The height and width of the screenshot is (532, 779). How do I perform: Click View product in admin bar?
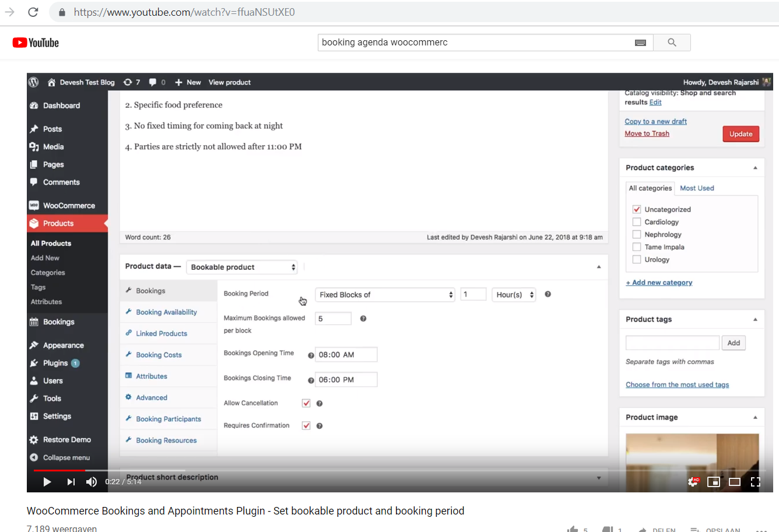coord(230,82)
